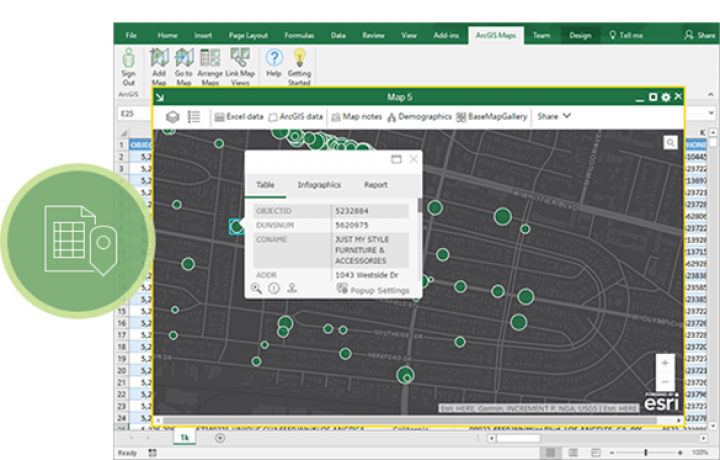720x460 pixels.
Task: Open the Add-ins ribbon tab
Action: point(446,35)
